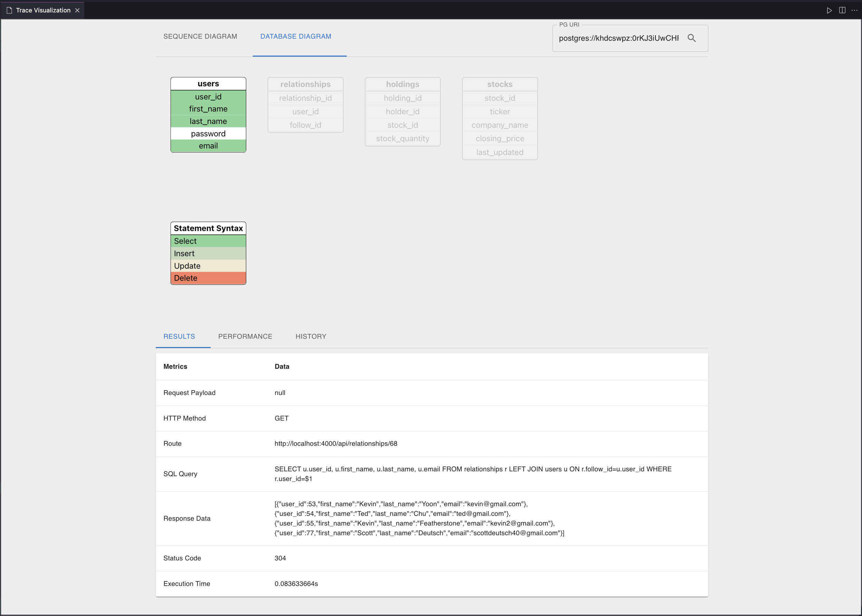Switch to the Sequence Diagram tab
Image resolution: width=862 pixels, height=616 pixels.
[200, 36]
